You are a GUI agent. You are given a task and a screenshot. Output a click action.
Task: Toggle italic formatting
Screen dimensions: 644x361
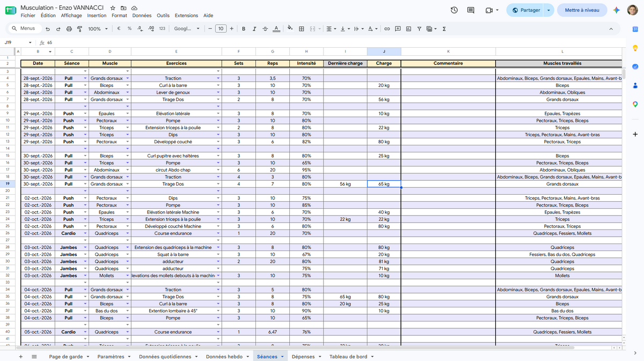(254, 29)
